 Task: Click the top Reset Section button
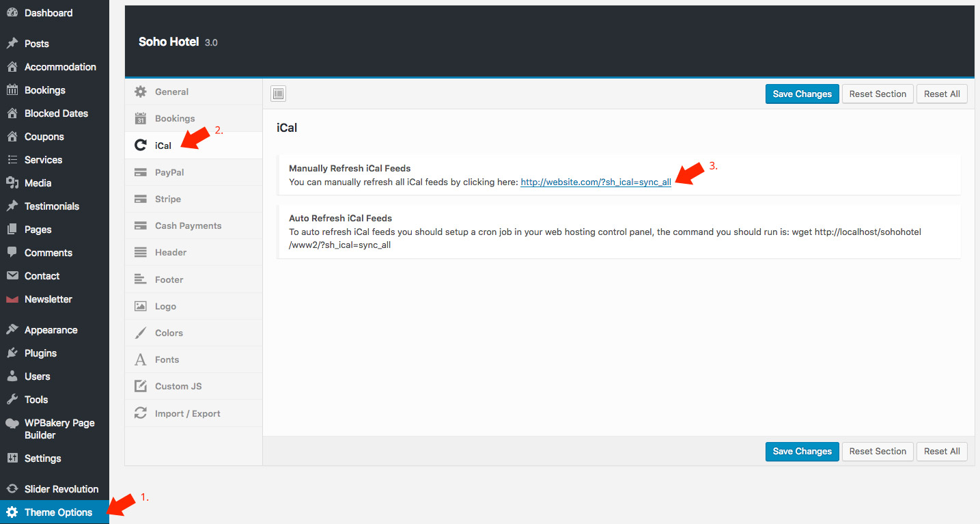(x=878, y=94)
